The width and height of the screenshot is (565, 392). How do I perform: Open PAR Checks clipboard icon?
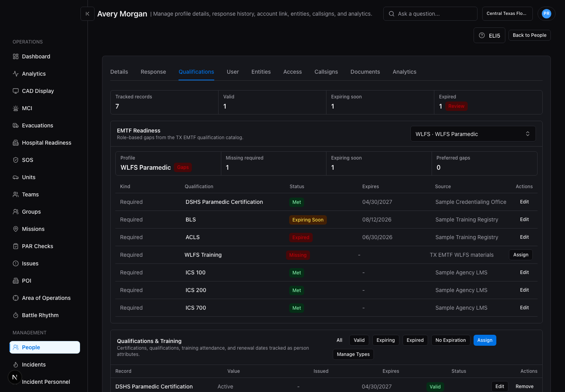click(16, 246)
